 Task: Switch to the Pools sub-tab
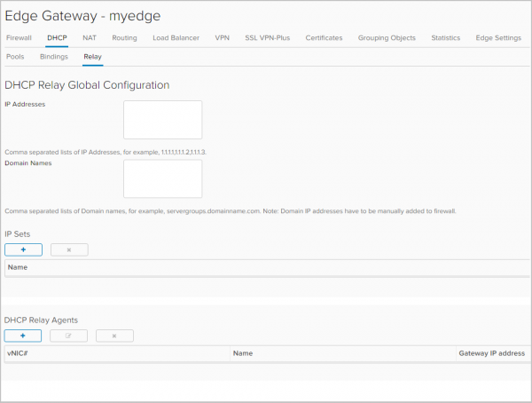point(15,56)
